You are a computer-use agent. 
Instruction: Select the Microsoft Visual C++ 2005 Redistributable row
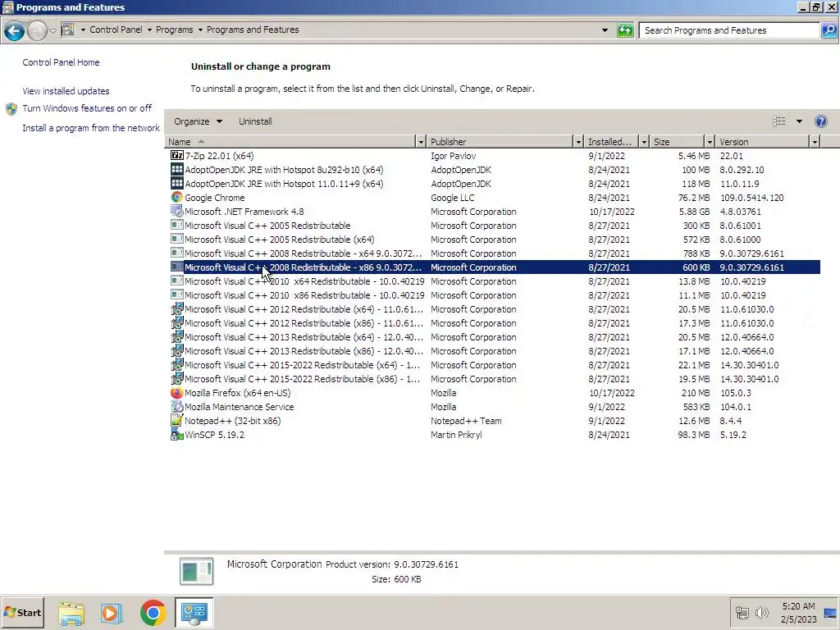pos(495,225)
